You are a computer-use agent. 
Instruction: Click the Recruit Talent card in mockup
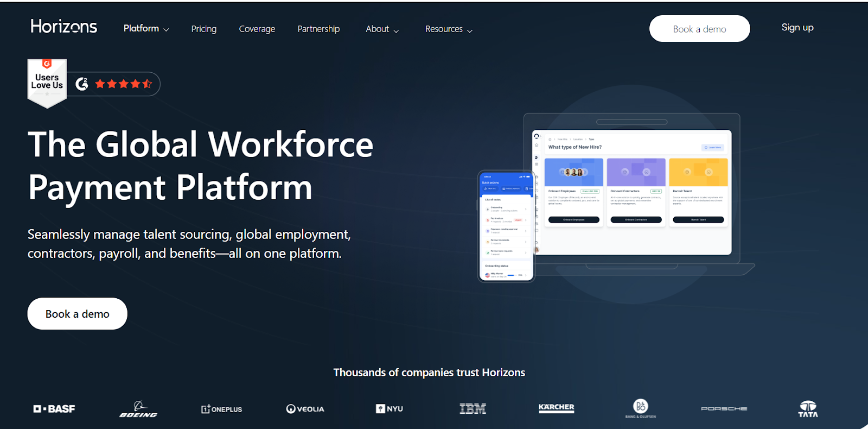(x=698, y=192)
